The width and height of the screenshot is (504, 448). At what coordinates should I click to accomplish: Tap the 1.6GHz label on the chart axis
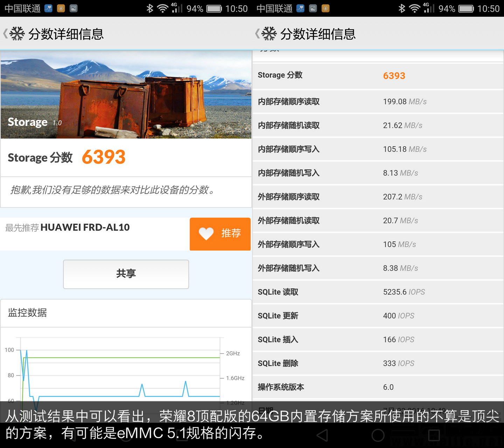pyautogui.click(x=235, y=378)
